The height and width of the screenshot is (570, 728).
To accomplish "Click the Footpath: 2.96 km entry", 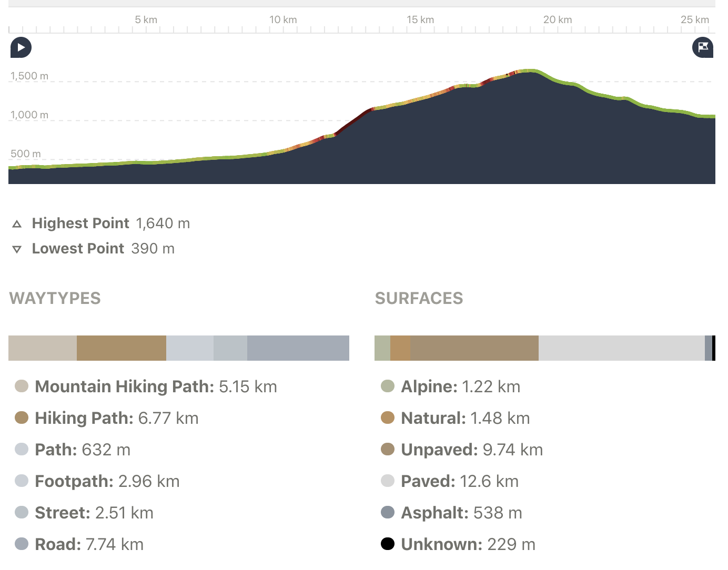I will [x=107, y=481].
